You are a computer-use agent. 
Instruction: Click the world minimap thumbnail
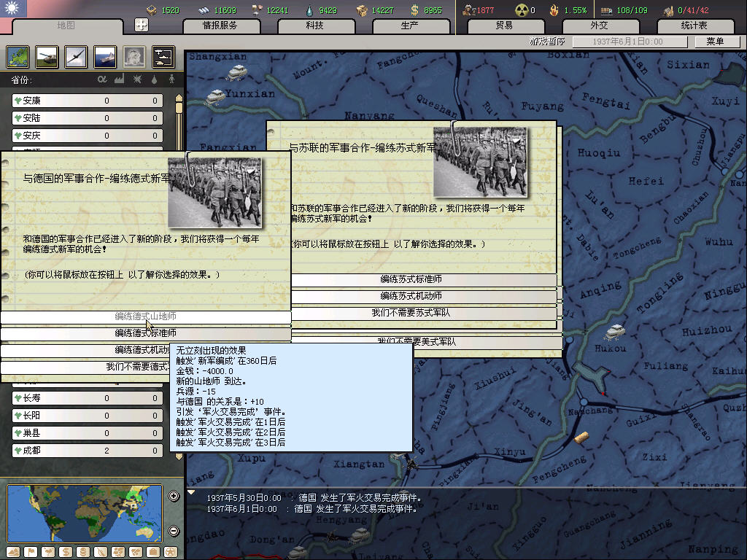[x=85, y=512]
